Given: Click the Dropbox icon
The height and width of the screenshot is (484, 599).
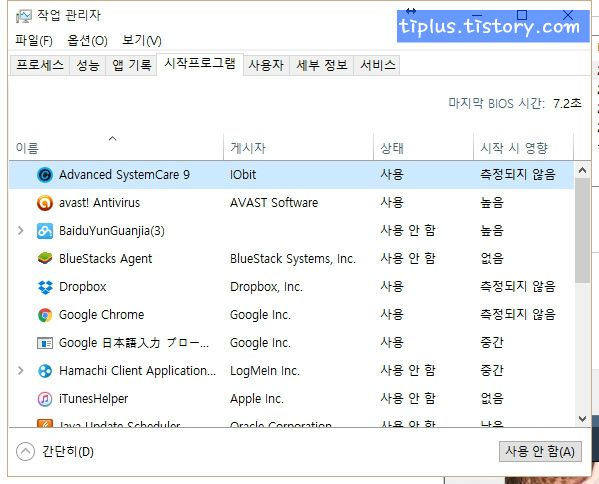Looking at the screenshot, I should tap(45, 287).
